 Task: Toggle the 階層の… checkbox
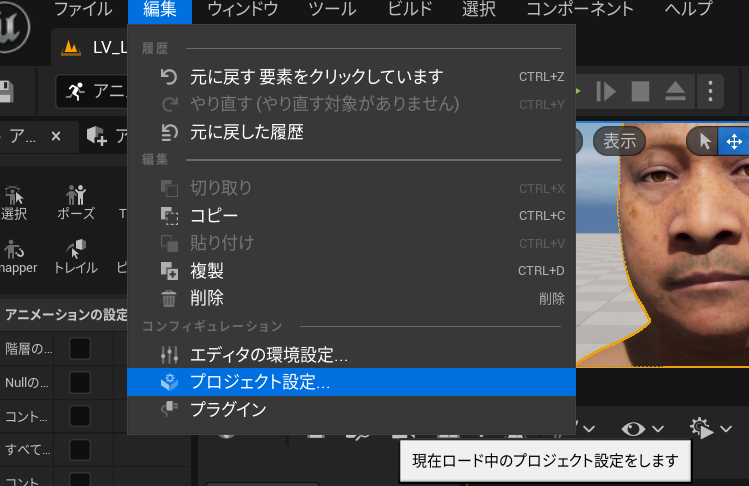pos(79,348)
